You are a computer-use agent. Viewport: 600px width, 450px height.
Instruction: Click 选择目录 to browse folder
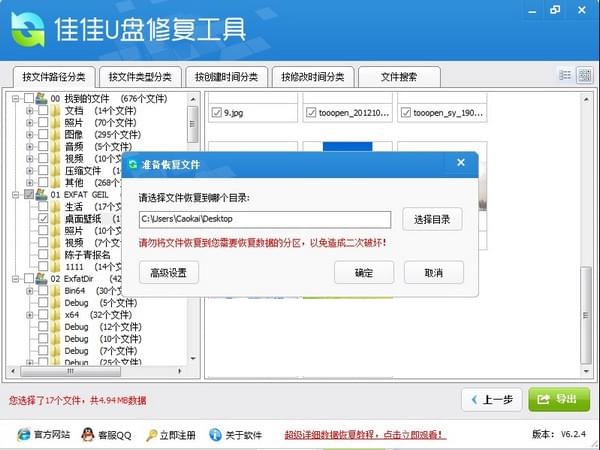tap(432, 219)
